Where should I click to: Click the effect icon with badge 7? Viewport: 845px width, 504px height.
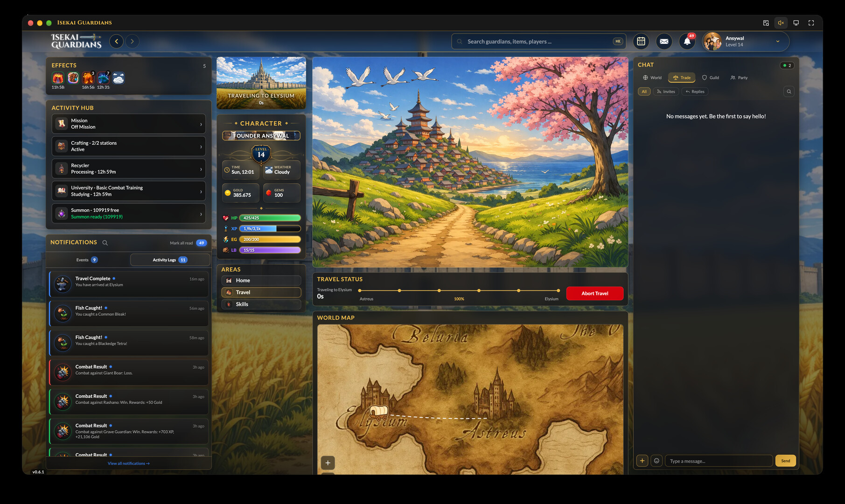coord(103,78)
